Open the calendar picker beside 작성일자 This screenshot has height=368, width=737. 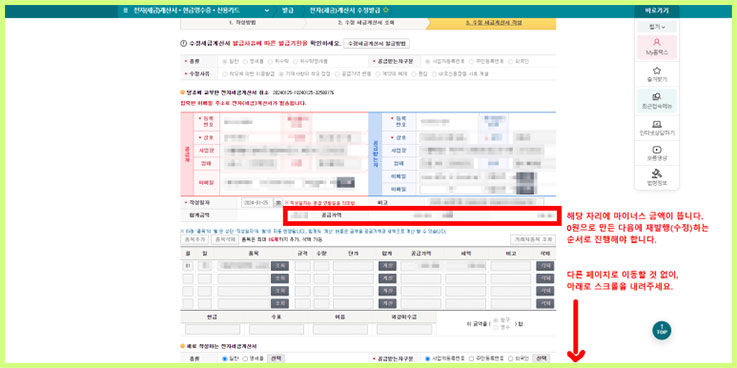(278, 203)
